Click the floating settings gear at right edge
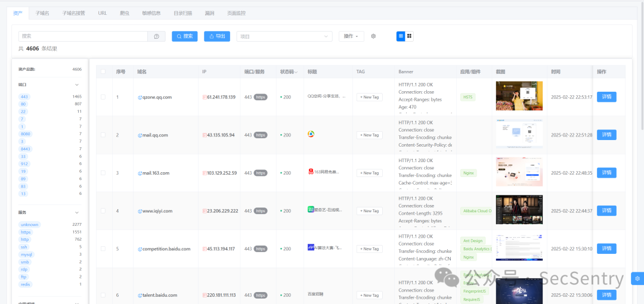The width and height of the screenshot is (644, 304). pyautogui.click(x=637, y=278)
